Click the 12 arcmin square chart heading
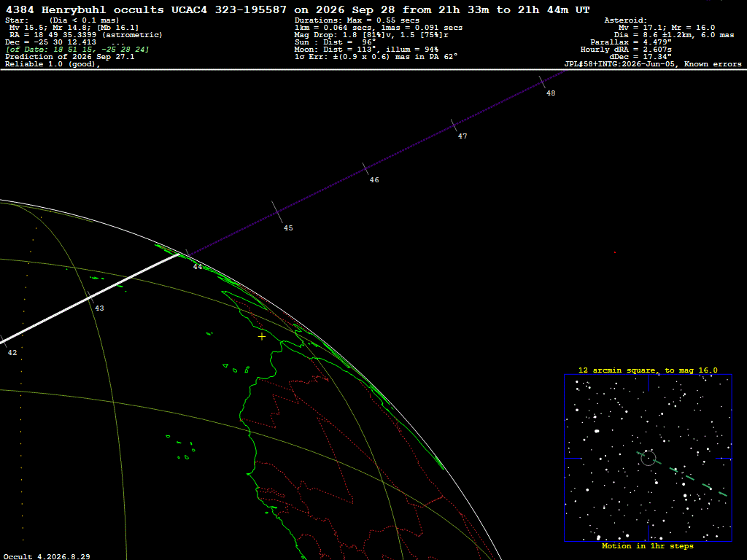The height and width of the screenshot is (560, 747). (x=648, y=370)
